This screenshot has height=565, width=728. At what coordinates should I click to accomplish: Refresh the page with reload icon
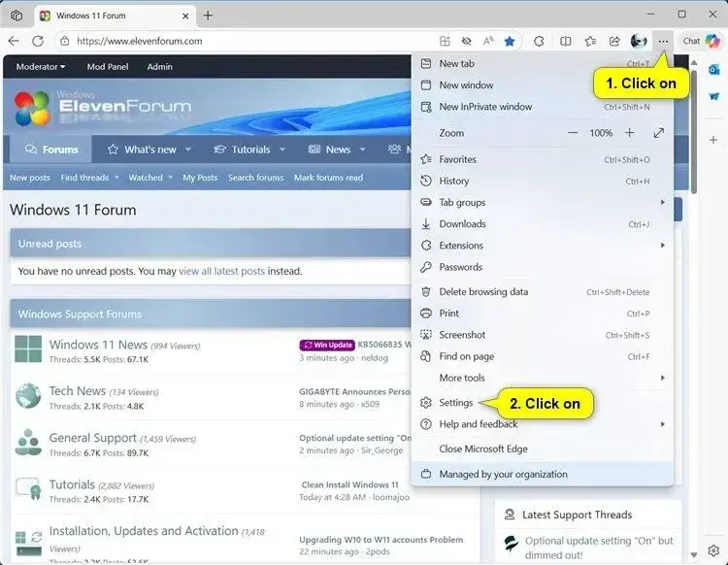pyautogui.click(x=38, y=41)
